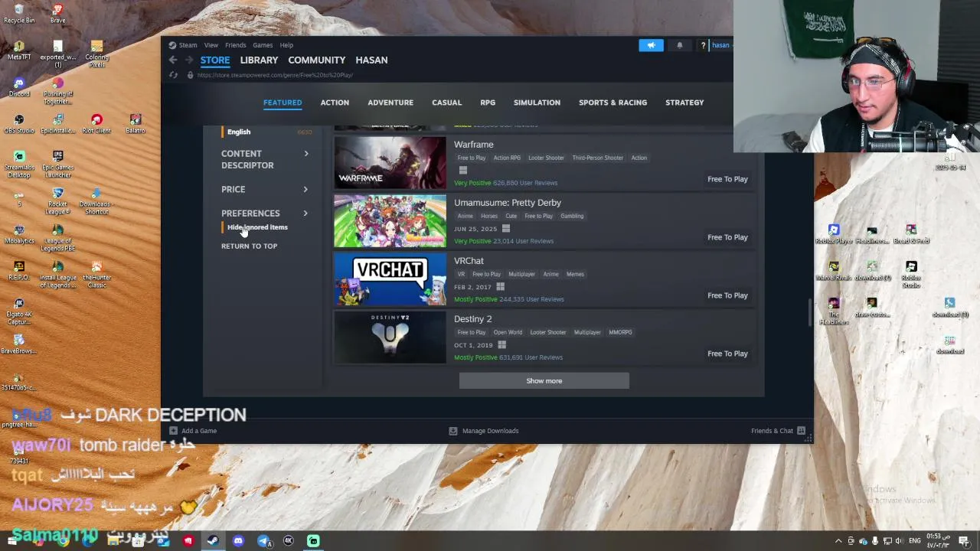
Task: Click the plus icon next to Add a Game
Action: tap(173, 431)
